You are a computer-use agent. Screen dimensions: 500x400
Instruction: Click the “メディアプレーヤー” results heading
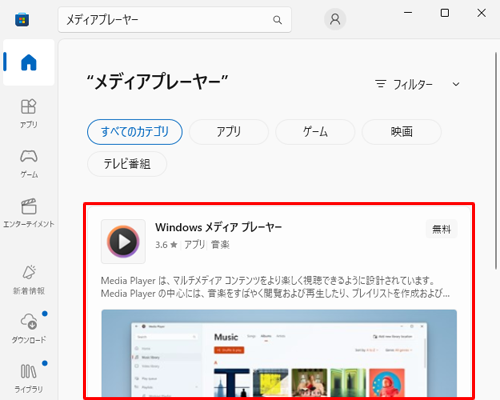pyautogui.click(x=157, y=82)
